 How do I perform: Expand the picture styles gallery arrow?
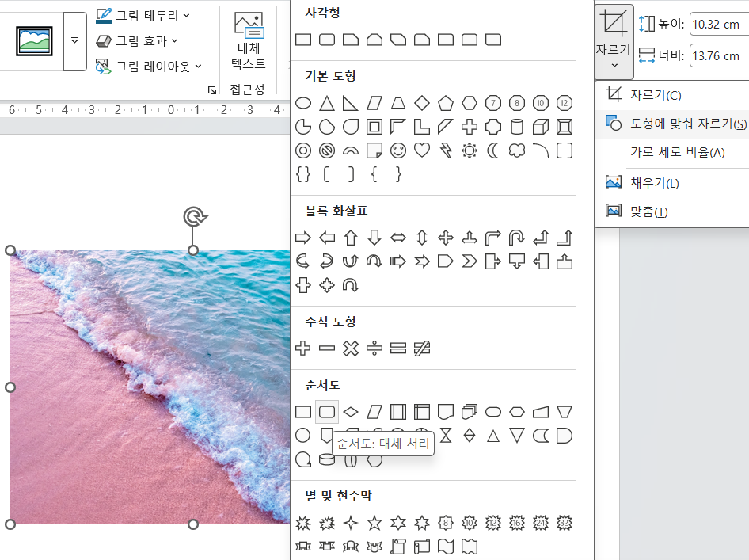75,41
